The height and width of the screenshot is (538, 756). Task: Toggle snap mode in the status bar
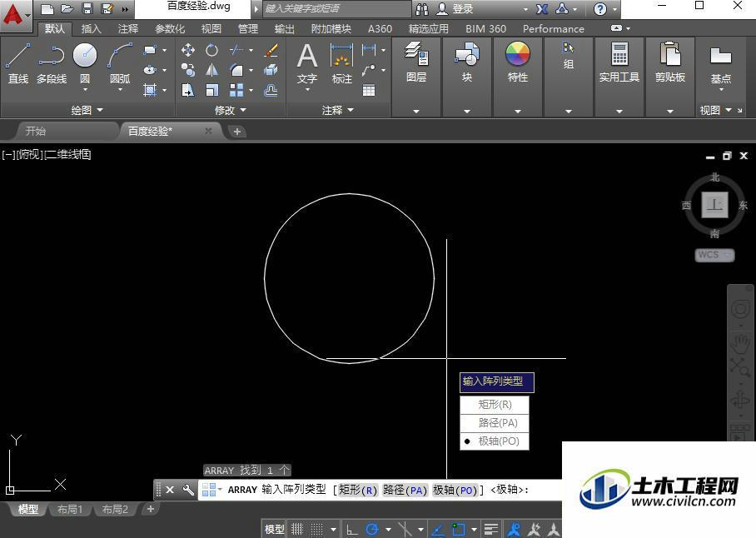pos(316,530)
